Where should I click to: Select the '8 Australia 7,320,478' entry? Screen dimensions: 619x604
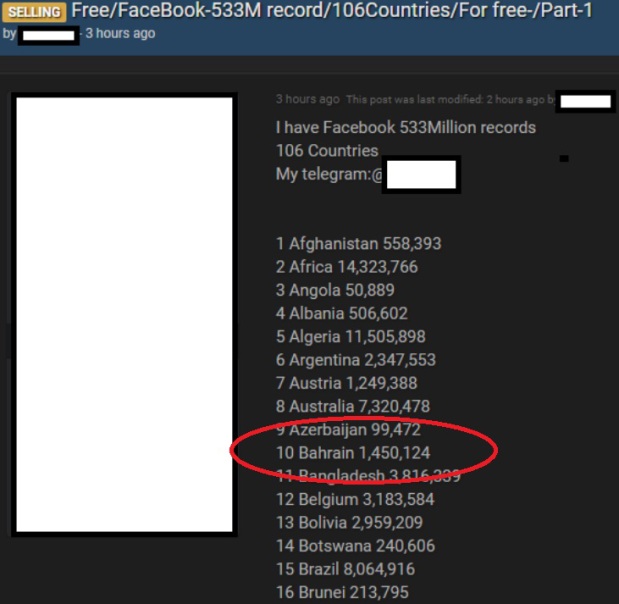tap(353, 406)
